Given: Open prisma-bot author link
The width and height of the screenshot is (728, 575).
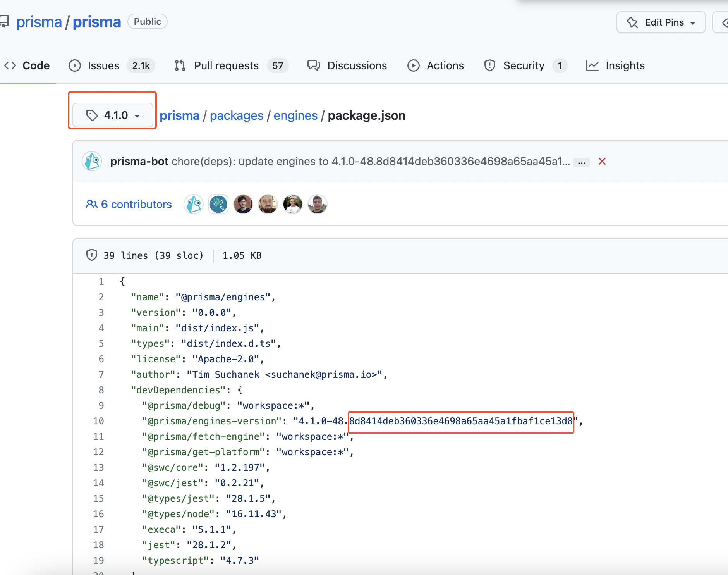Looking at the screenshot, I should 139,161.
